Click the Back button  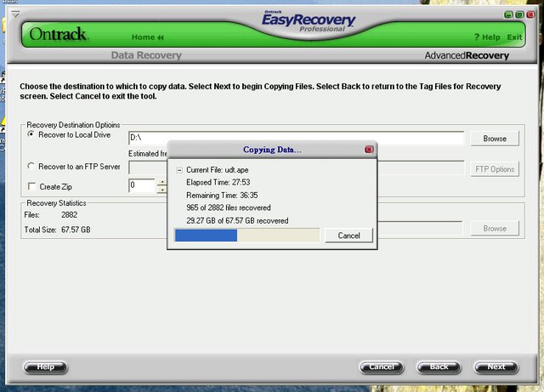[439, 367]
